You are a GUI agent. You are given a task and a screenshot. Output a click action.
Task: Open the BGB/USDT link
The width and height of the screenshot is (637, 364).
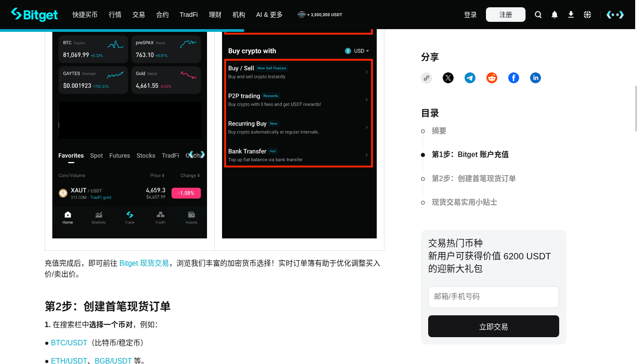(113, 361)
